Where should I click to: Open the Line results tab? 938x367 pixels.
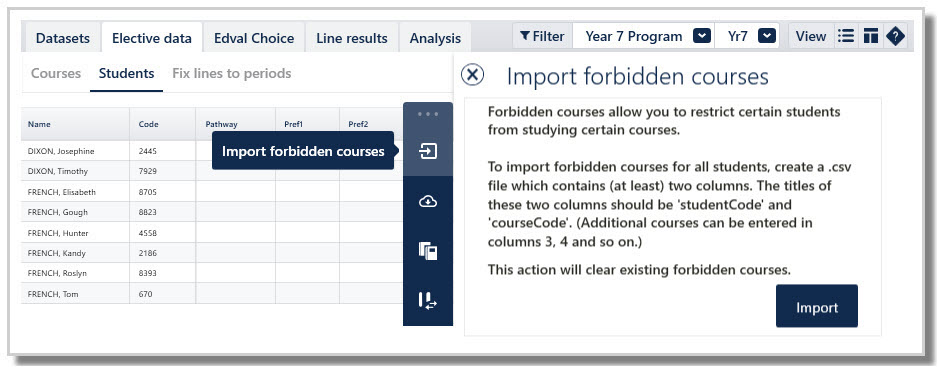click(x=352, y=38)
